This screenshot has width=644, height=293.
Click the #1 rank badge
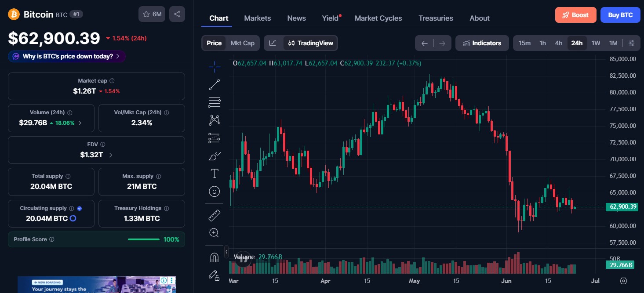click(x=76, y=14)
